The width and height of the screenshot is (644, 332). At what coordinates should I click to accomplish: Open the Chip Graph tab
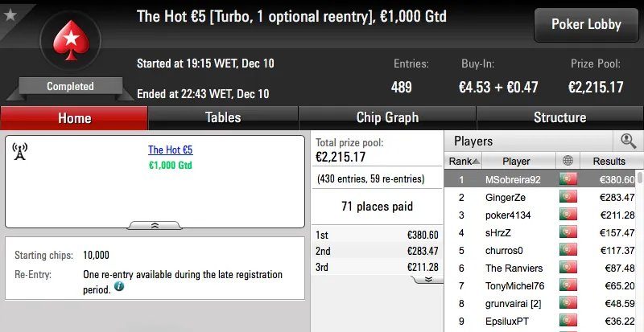click(x=386, y=117)
